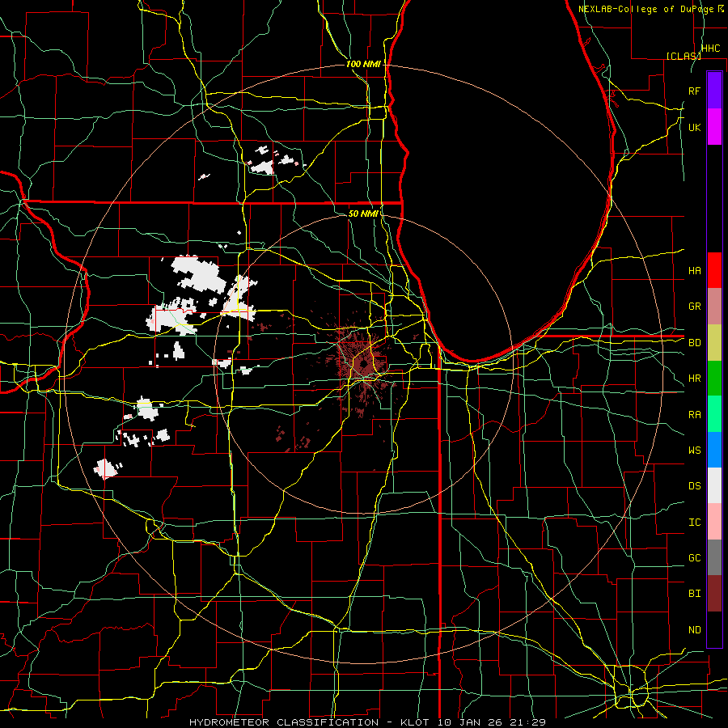Click the IC legend label

pyautogui.click(x=695, y=523)
